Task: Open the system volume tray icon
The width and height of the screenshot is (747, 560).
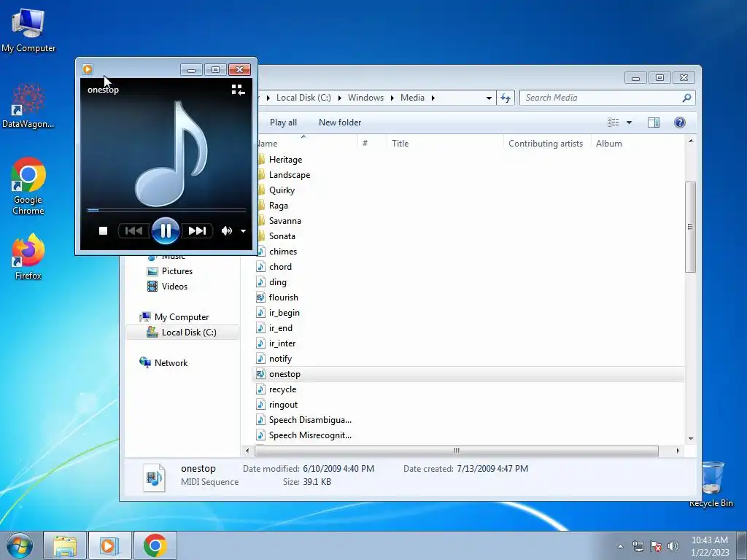Action: pyautogui.click(x=673, y=546)
